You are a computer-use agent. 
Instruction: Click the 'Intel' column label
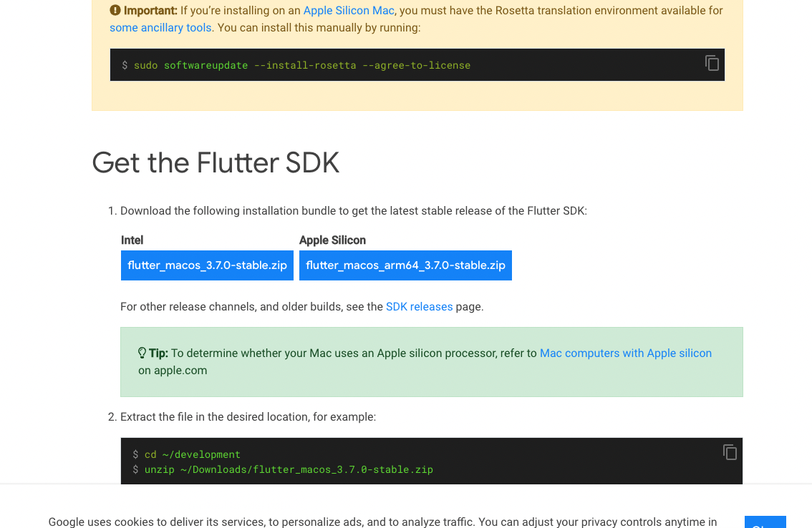pos(132,240)
